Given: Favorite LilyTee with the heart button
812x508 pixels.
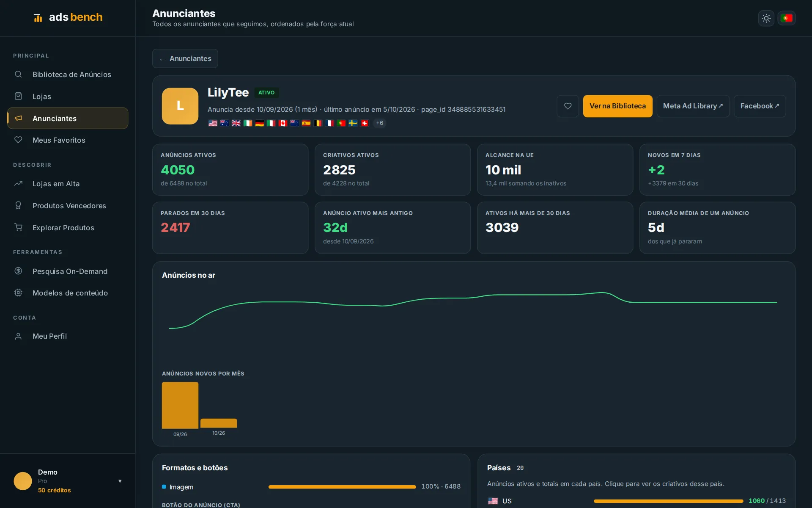Looking at the screenshot, I should coord(568,106).
